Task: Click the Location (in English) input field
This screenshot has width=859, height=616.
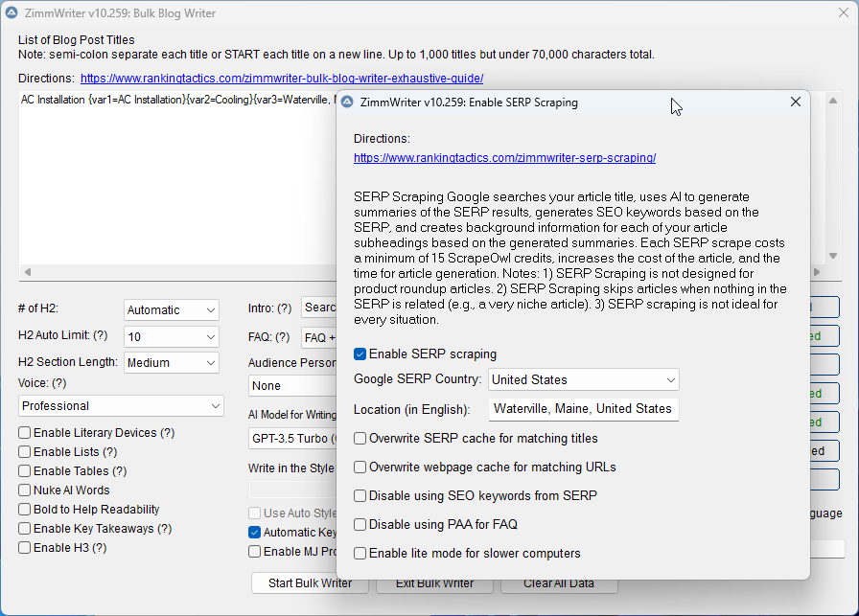Action: [x=584, y=409]
